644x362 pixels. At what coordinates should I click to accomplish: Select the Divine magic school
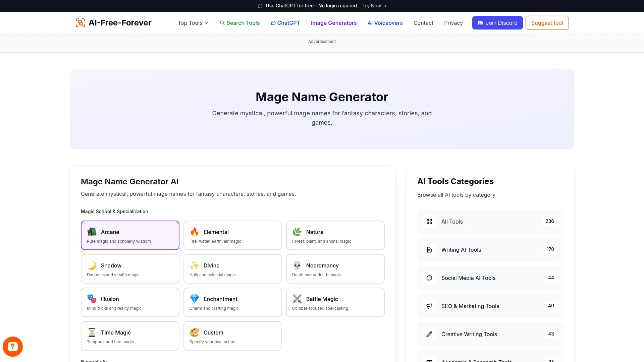click(x=232, y=268)
